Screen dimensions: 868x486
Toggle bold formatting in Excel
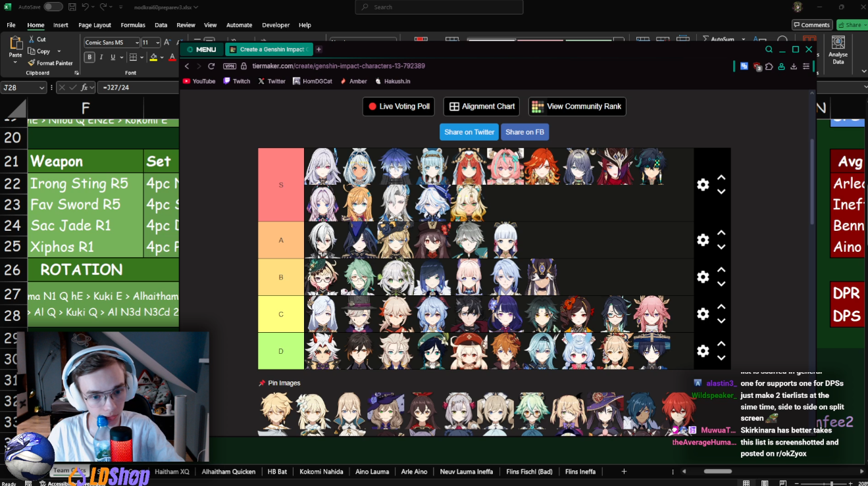click(89, 57)
